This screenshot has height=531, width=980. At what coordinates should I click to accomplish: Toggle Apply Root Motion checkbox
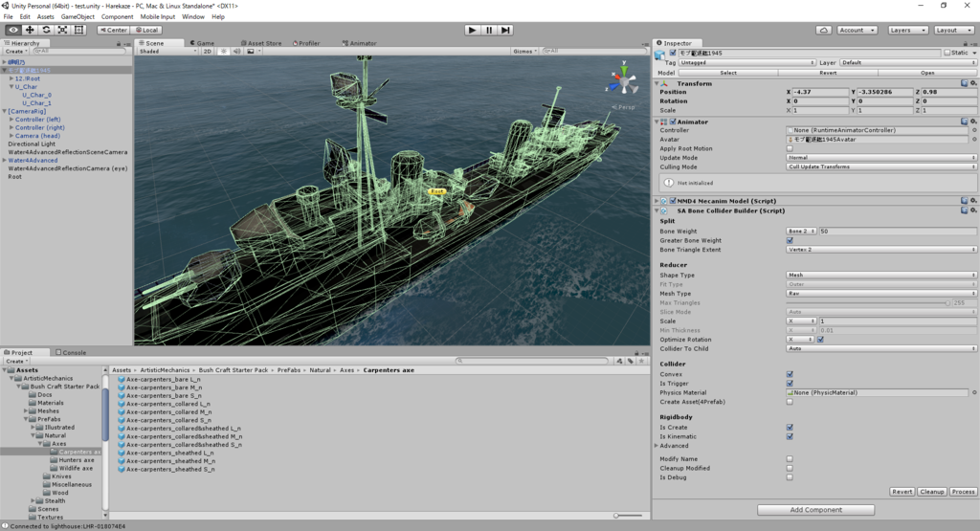point(790,148)
